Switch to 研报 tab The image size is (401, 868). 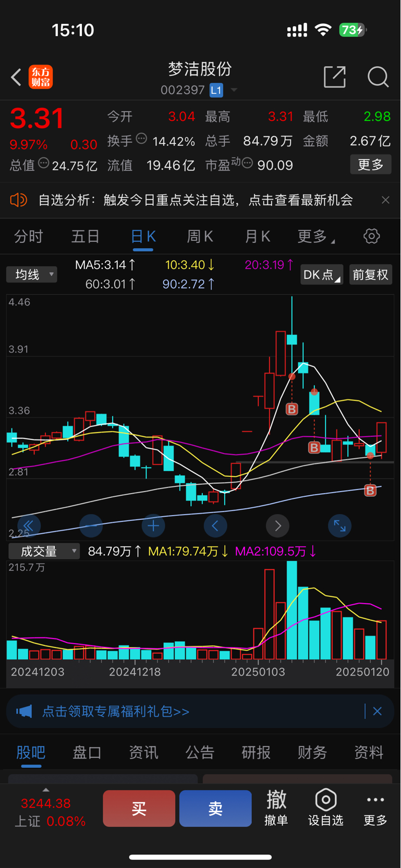[x=256, y=752]
